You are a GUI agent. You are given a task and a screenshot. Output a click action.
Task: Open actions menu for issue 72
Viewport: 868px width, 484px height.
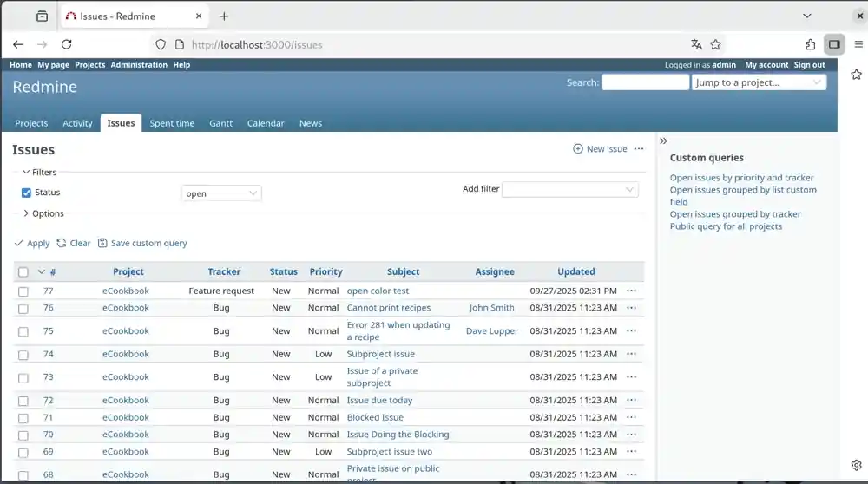tap(632, 401)
